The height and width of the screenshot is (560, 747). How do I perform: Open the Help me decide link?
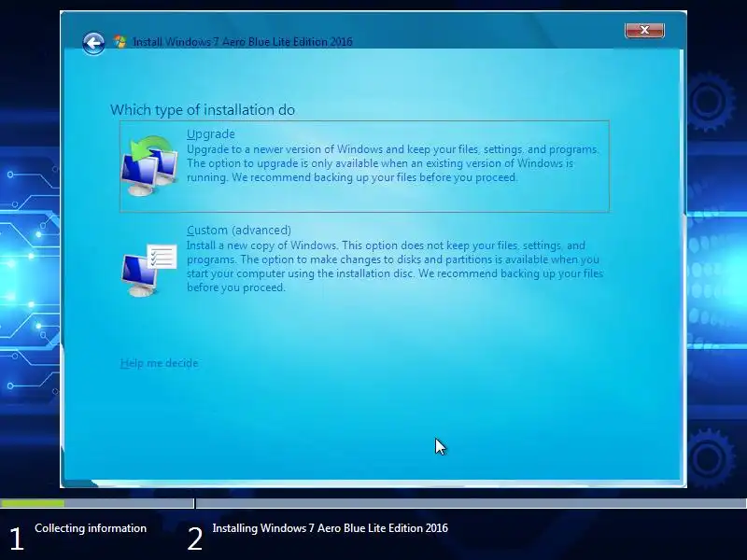coord(159,363)
